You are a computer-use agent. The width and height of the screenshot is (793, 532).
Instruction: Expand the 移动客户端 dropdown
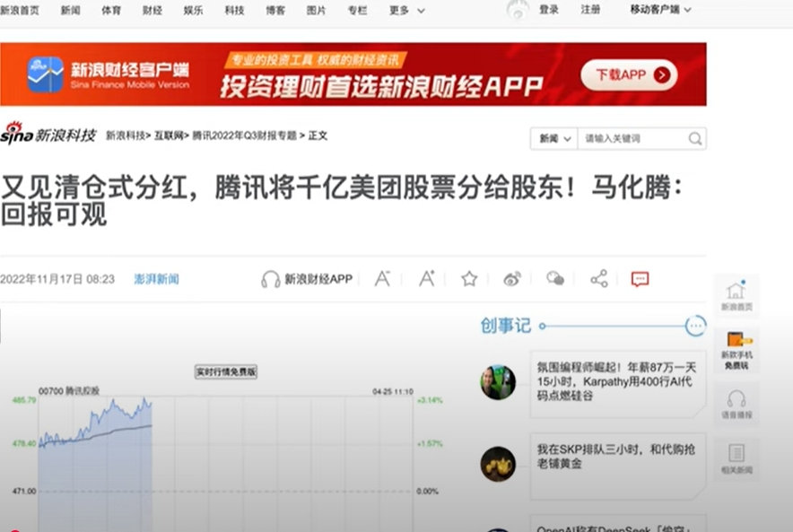coord(660,10)
